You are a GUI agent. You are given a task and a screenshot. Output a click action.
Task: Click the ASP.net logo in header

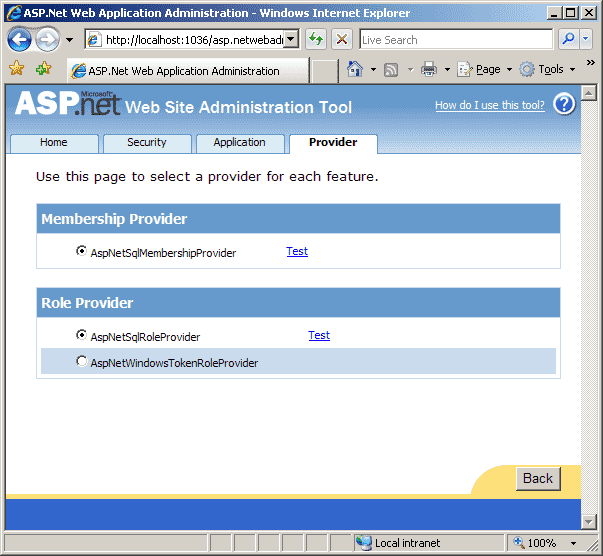[68, 103]
